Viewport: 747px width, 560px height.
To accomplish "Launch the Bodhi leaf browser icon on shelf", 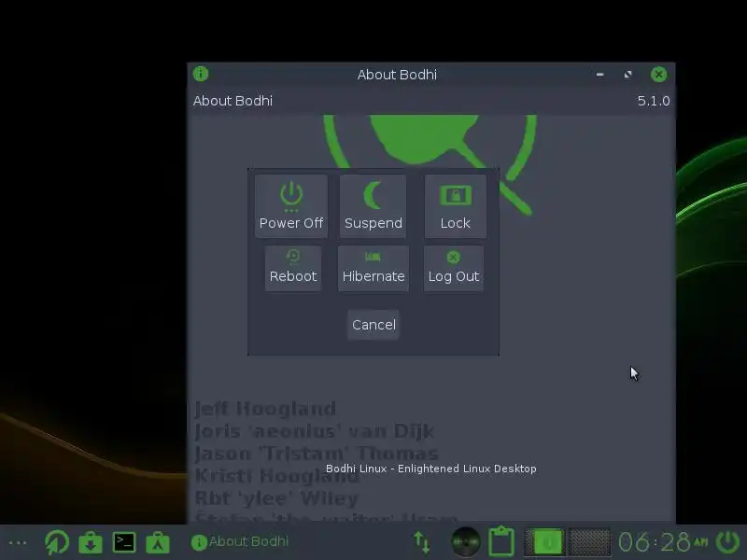I will pos(57,542).
